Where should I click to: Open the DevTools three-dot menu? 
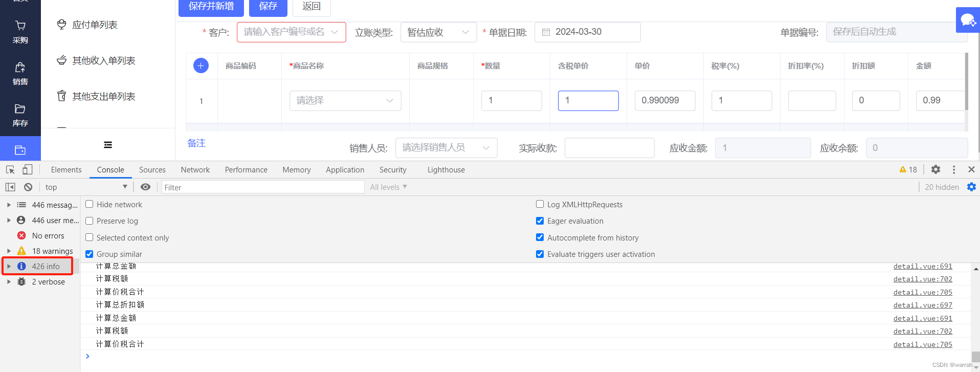pyautogui.click(x=954, y=169)
